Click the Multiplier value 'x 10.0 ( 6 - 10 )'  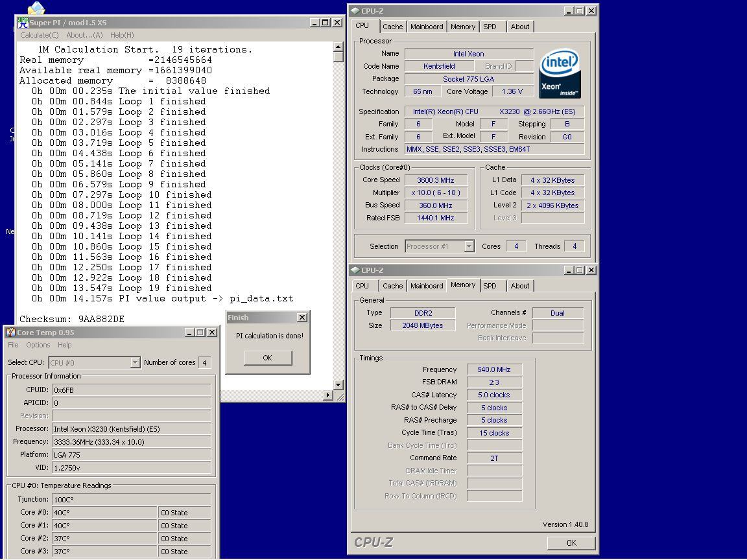[x=436, y=193]
